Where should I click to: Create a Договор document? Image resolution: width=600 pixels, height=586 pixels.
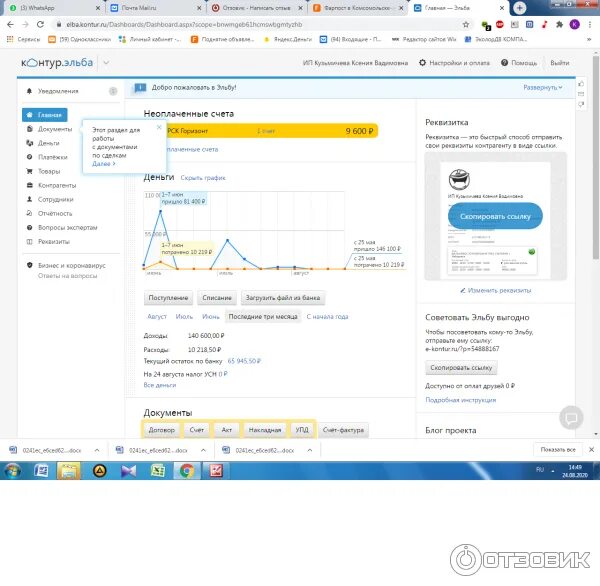[x=161, y=430]
